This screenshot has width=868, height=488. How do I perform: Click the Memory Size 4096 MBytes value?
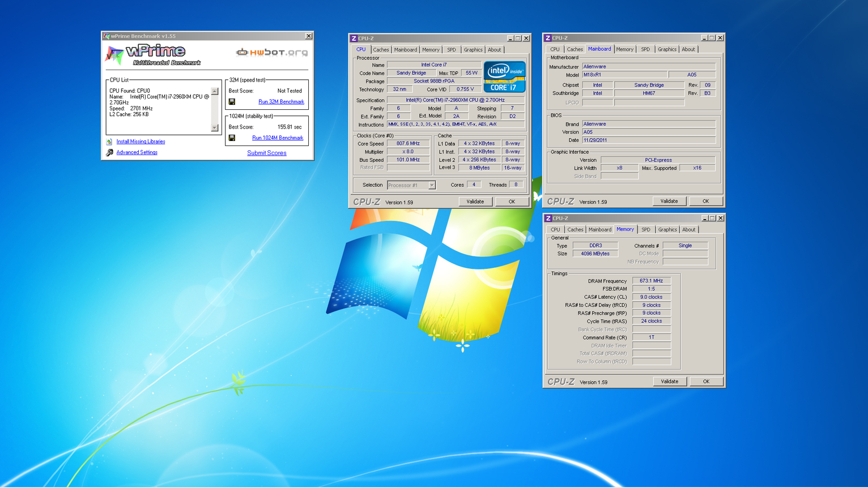595,254
